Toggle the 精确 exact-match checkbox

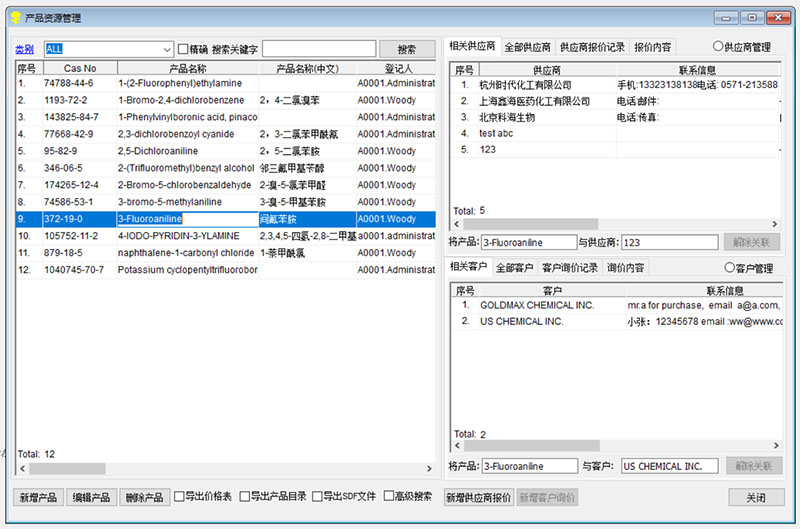coord(183,49)
